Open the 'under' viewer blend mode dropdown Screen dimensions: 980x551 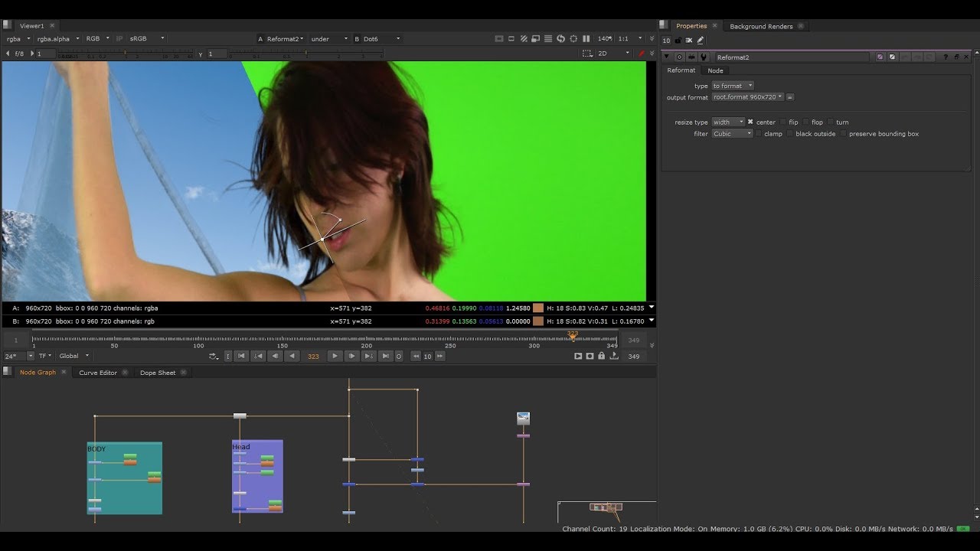point(329,39)
